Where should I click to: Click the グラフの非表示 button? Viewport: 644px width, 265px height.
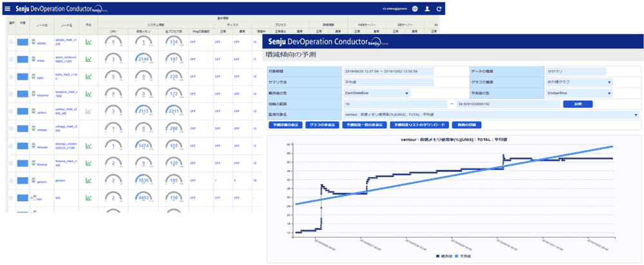point(321,124)
